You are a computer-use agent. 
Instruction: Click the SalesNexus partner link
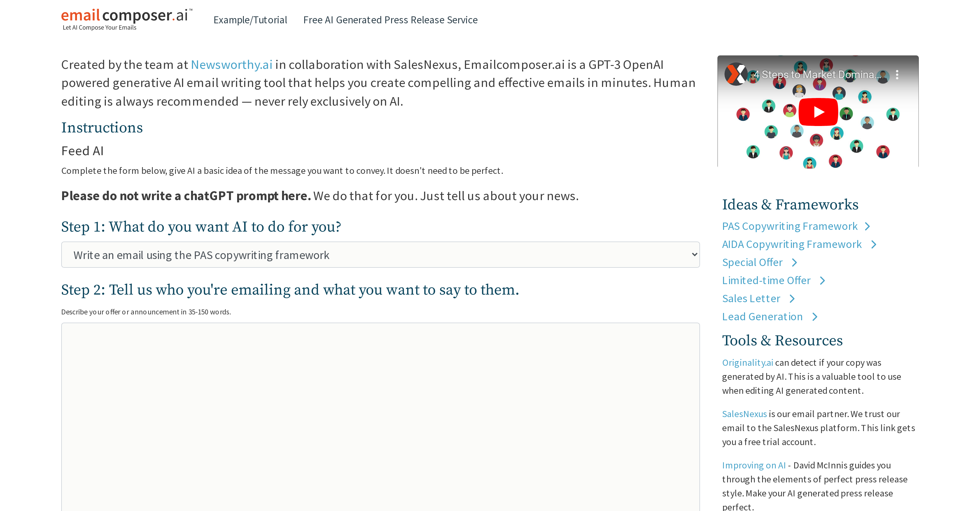(744, 413)
